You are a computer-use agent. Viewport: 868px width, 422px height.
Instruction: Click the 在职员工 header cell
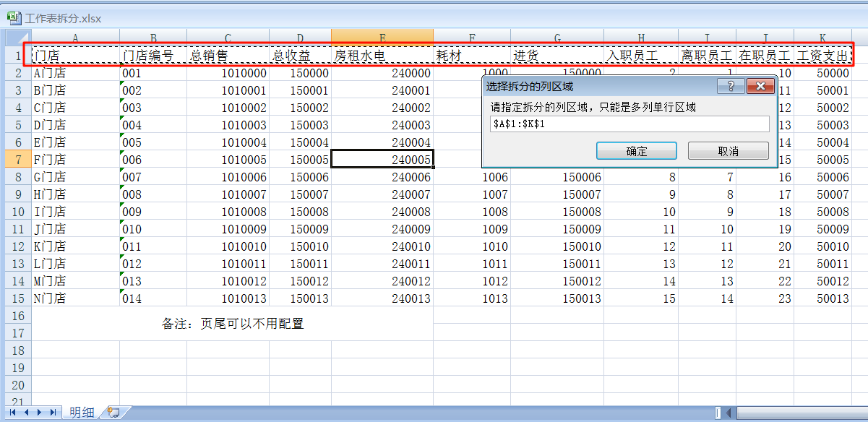coord(765,56)
